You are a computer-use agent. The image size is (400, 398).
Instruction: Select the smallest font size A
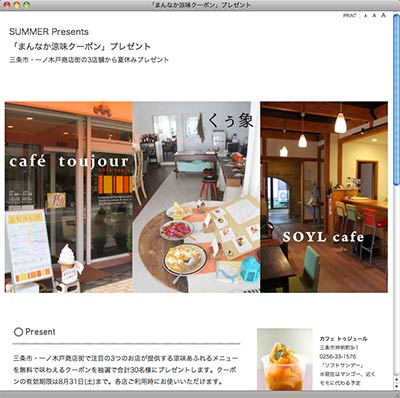pyautogui.click(x=366, y=16)
